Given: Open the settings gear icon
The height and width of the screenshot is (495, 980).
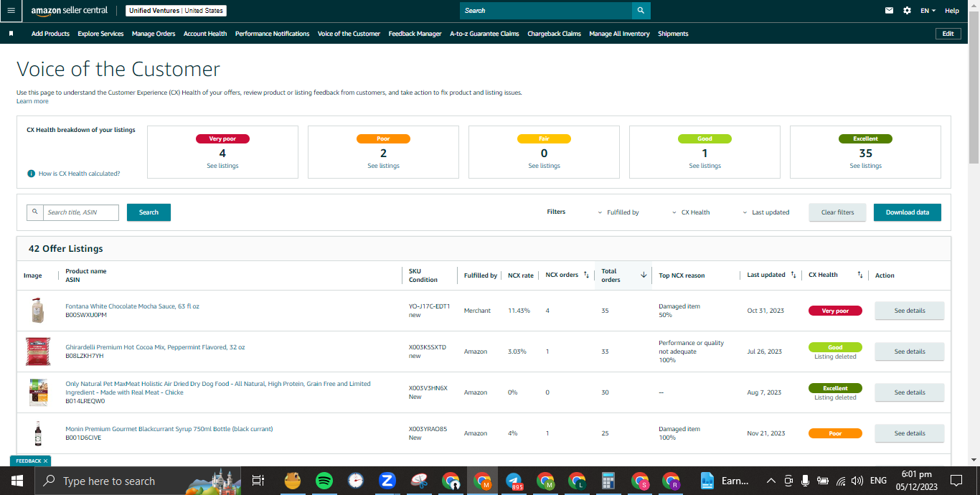Looking at the screenshot, I should (908, 11).
